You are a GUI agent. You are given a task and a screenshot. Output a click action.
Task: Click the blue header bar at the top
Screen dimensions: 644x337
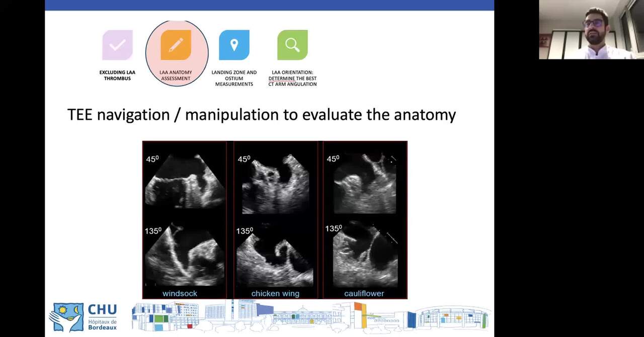tap(270, 5)
